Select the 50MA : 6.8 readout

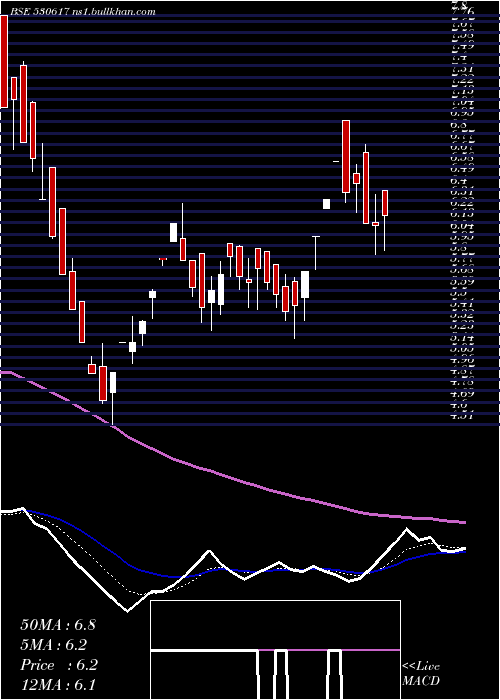[58, 625]
